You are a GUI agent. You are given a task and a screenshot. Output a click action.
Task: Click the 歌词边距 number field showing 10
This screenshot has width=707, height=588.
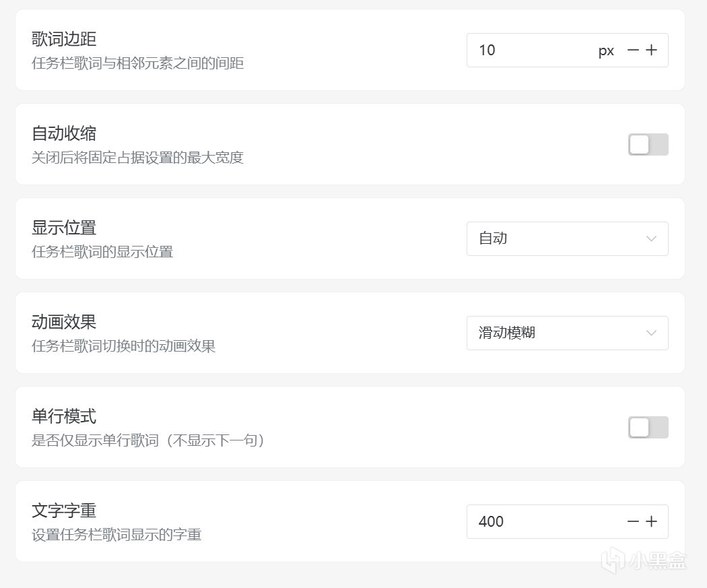(532, 51)
